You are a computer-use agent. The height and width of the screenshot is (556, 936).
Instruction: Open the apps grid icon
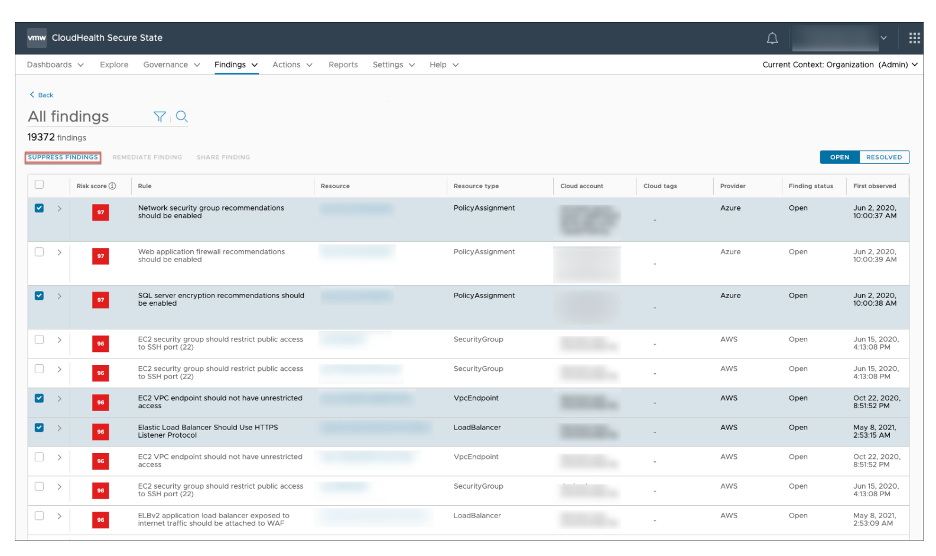[x=914, y=38]
